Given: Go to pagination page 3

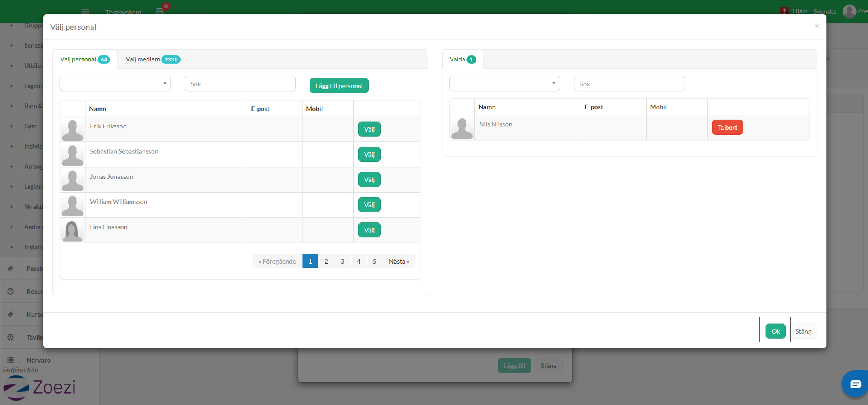Looking at the screenshot, I should (343, 261).
